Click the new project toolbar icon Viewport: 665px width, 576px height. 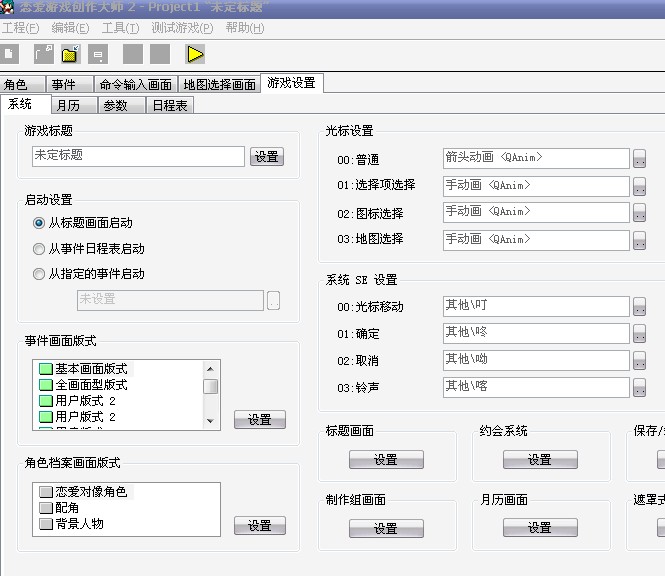(x=9, y=54)
